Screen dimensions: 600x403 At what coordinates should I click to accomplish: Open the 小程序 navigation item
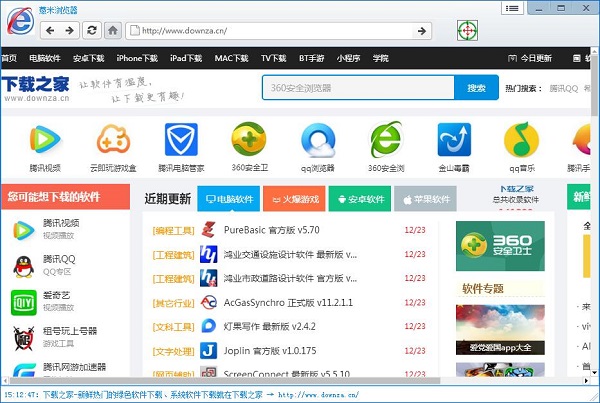click(348, 58)
